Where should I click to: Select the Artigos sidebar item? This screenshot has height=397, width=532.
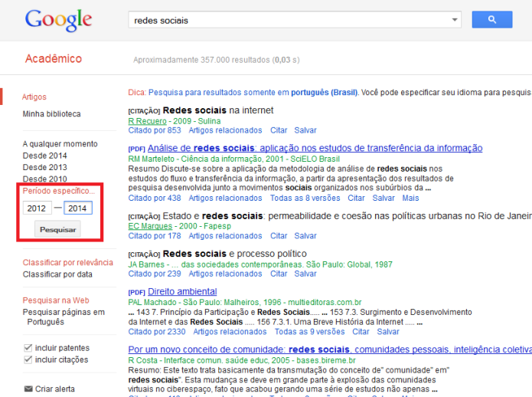point(34,97)
